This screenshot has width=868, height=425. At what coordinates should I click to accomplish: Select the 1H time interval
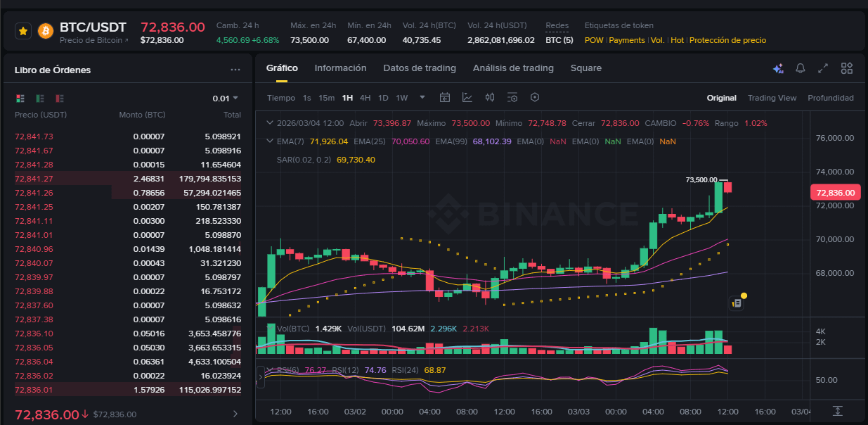click(x=347, y=98)
